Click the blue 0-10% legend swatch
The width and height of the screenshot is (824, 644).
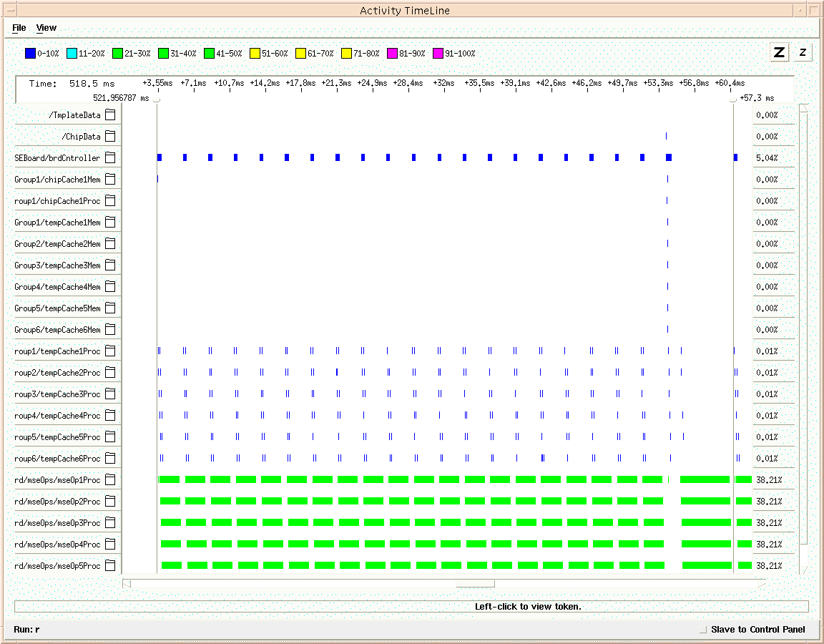30,53
